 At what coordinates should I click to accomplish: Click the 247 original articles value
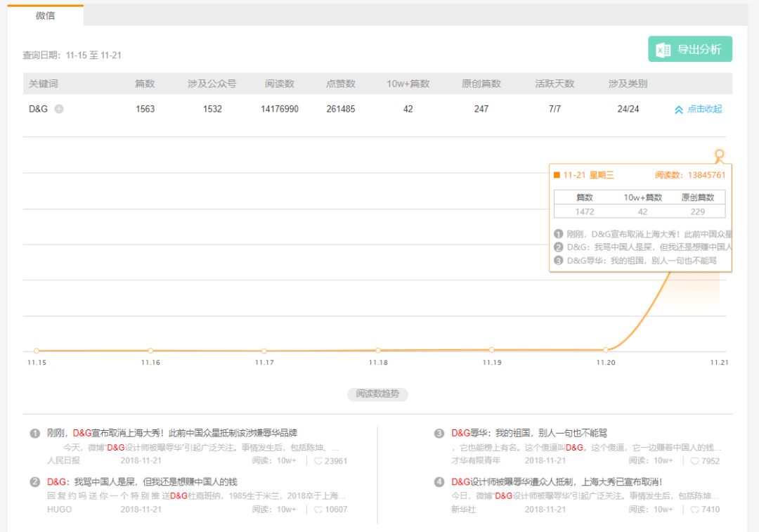pyautogui.click(x=481, y=109)
